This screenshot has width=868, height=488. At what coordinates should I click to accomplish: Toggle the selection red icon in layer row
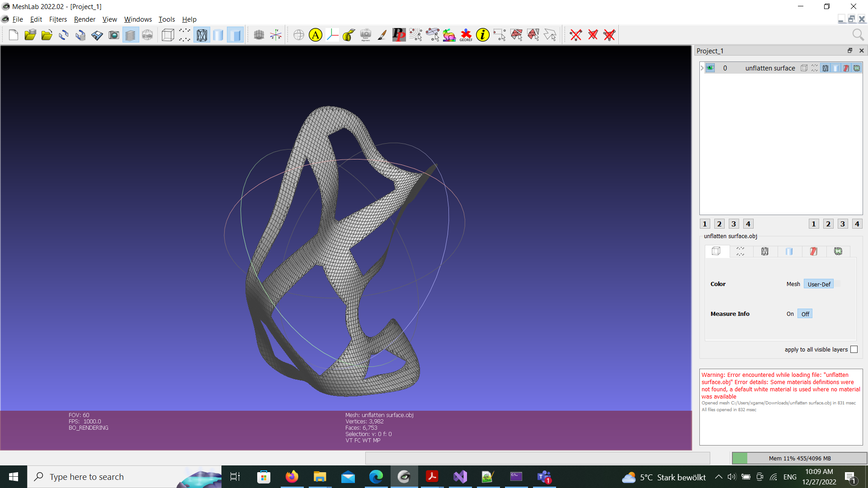coord(846,68)
